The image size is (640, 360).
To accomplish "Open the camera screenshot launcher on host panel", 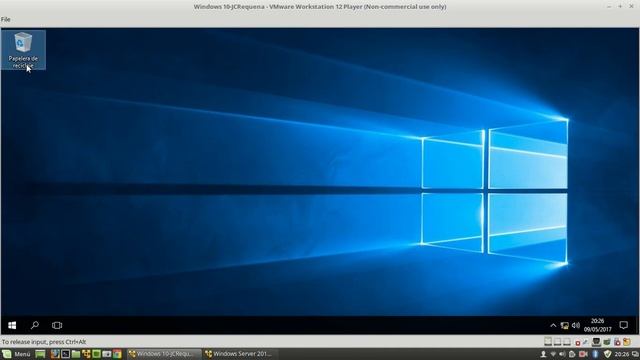I will click(107, 354).
